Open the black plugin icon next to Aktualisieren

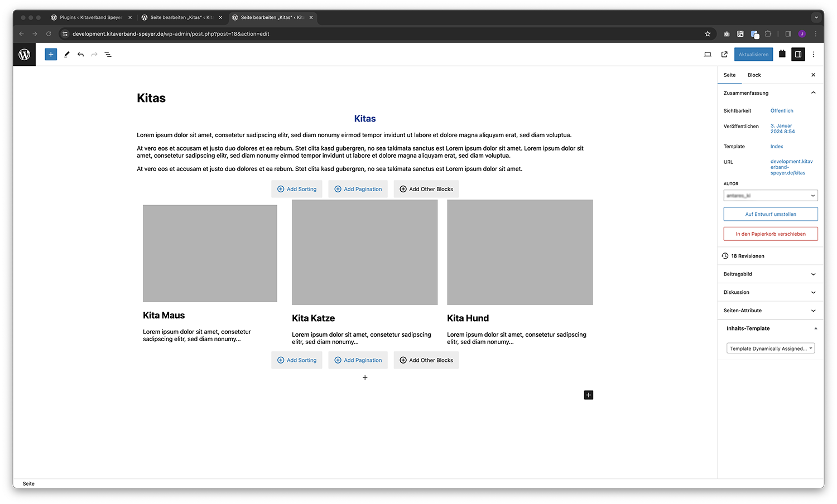coord(782,54)
